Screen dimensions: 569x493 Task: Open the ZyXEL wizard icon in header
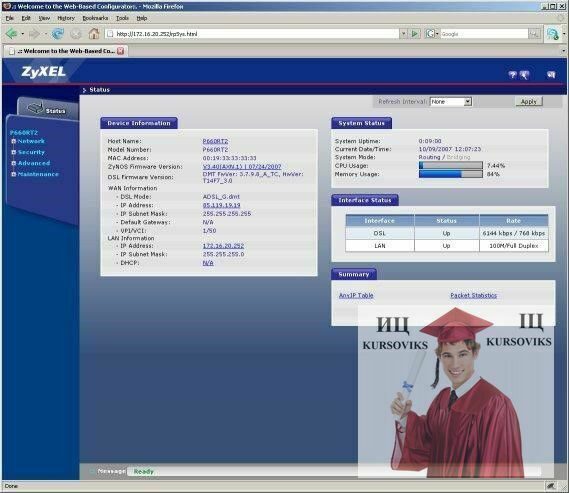[x=524, y=75]
